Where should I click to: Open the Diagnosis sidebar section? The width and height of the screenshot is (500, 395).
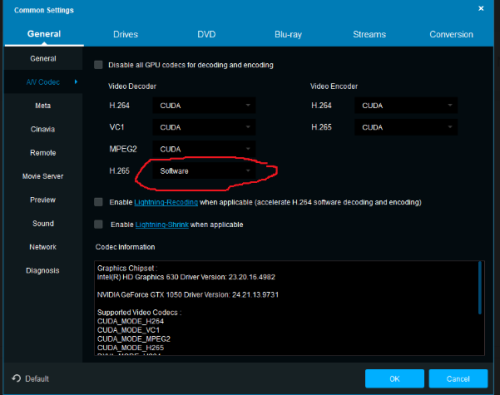point(43,270)
